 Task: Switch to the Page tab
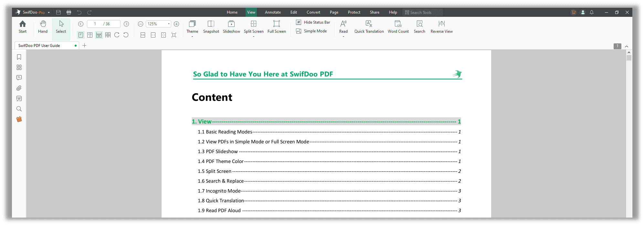tap(334, 12)
